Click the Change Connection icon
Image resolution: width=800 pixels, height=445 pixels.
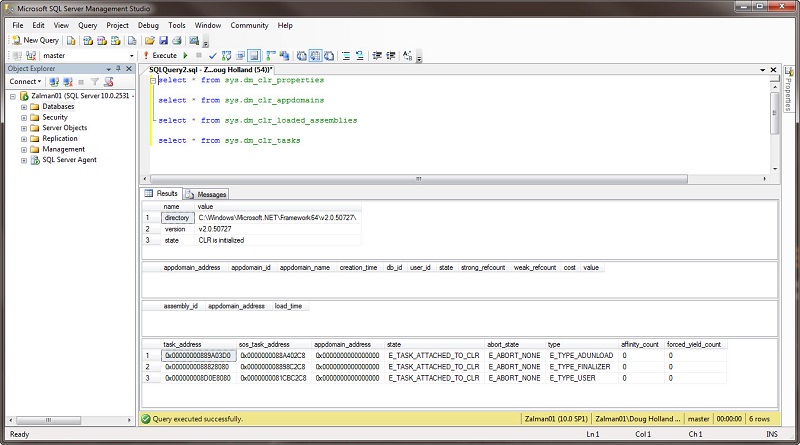(x=31, y=56)
